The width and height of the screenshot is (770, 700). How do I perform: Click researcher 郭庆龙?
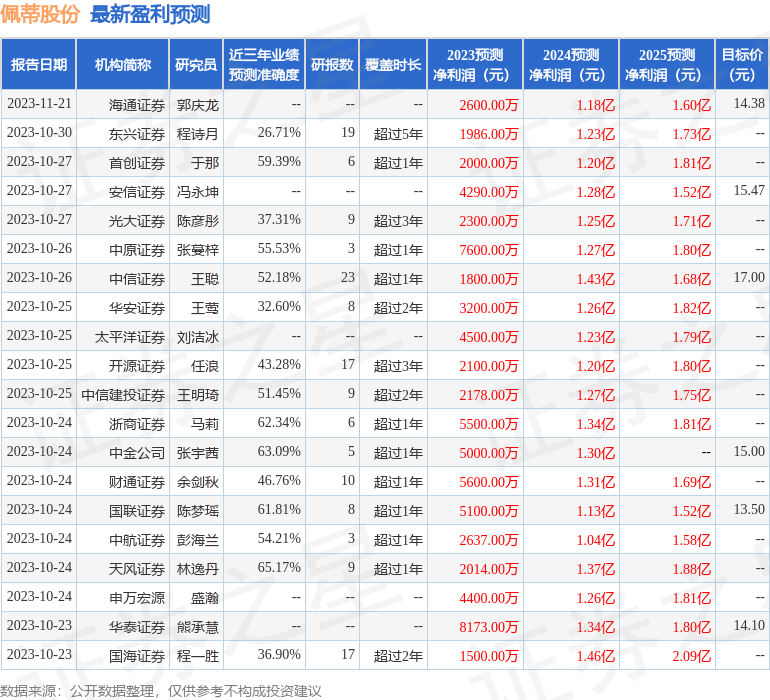pyautogui.click(x=197, y=105)
